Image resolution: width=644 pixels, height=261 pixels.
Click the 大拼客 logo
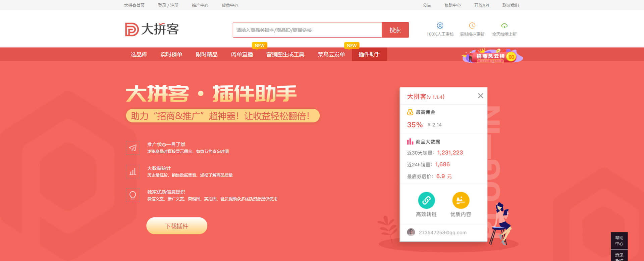(x=152, y=29)
